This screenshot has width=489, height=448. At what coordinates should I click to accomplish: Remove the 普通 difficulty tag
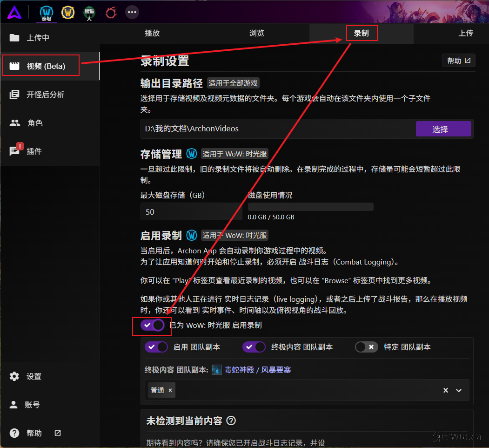tap(169, 390)
